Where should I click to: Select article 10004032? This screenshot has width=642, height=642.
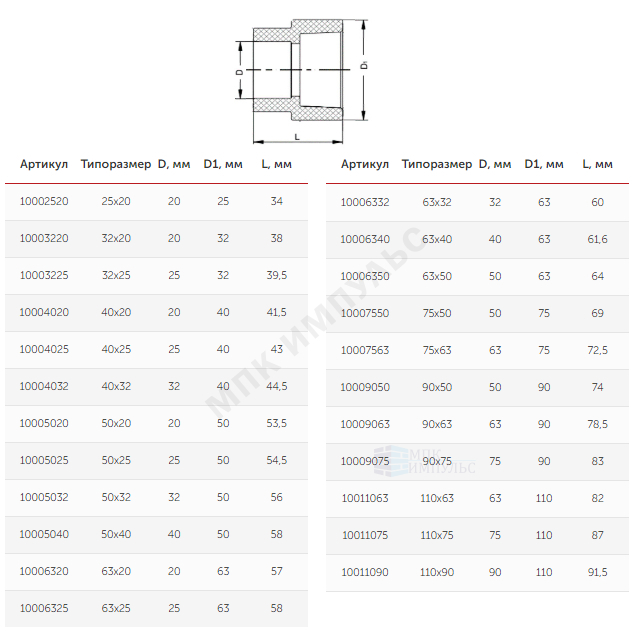44,386
